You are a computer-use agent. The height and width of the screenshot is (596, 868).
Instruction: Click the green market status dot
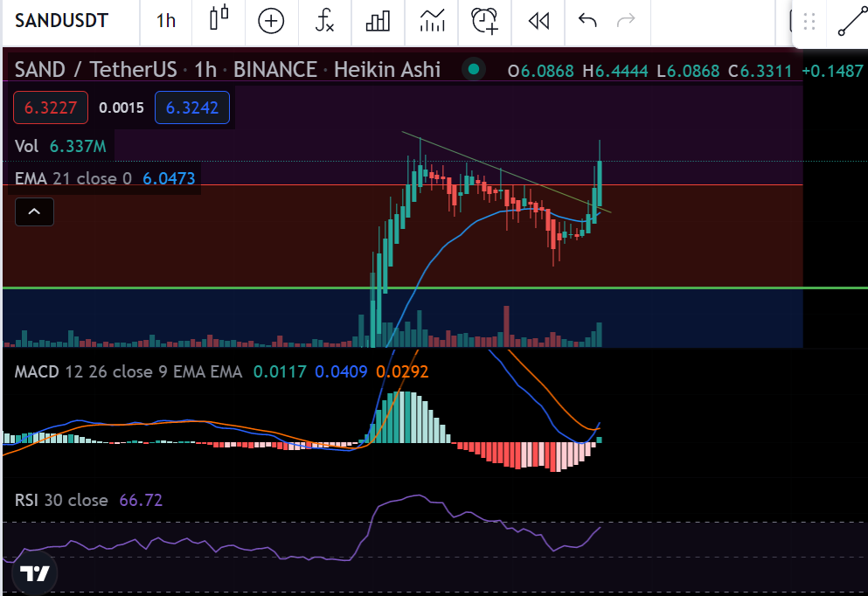(473, 69)
